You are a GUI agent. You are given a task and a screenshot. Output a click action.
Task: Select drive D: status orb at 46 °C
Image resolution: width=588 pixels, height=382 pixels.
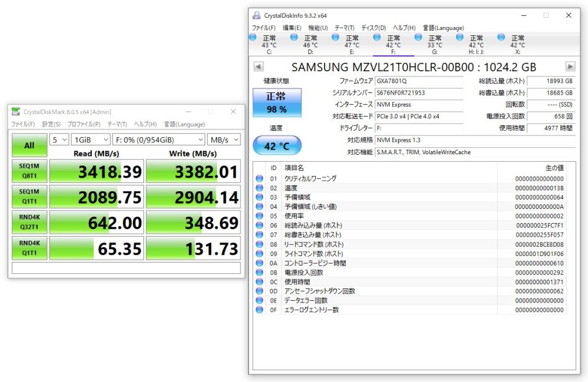(x=295, y=37)
